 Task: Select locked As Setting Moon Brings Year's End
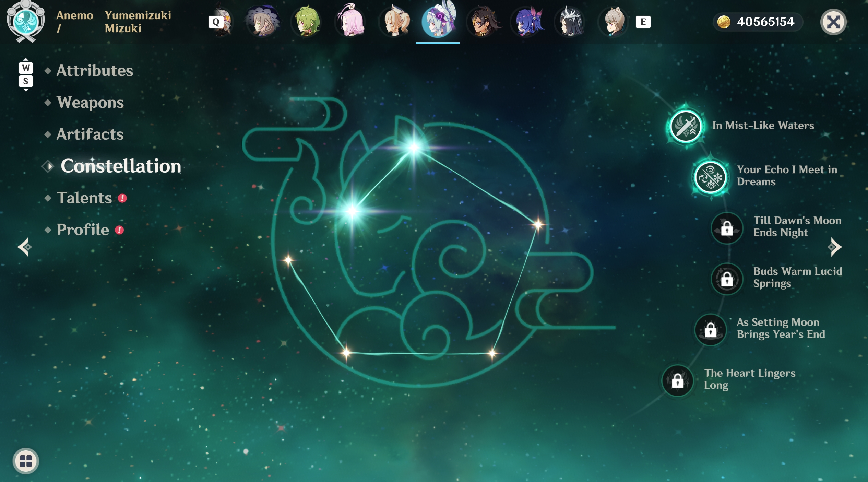click(710, 330)
